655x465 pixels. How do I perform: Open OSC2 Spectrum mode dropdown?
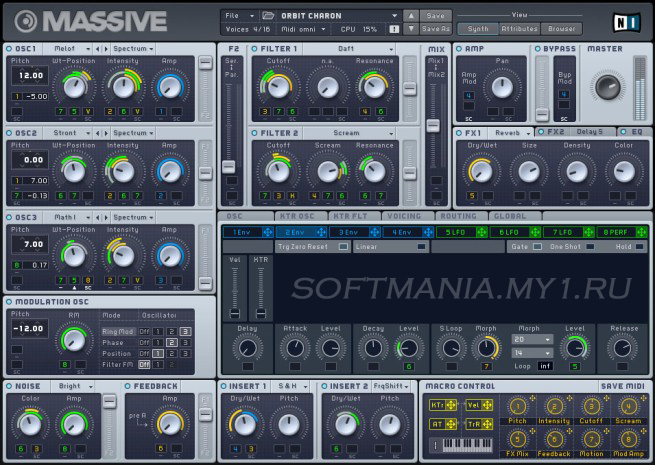[x=133, y=133]
